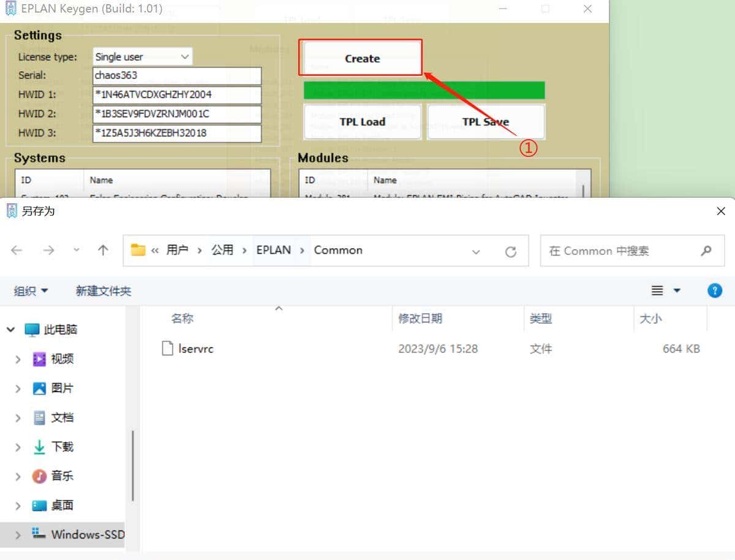The image size is (735, 560).
Task: Navigate to EPLAN in the breadcrumb path
Action: pos(274,250)
